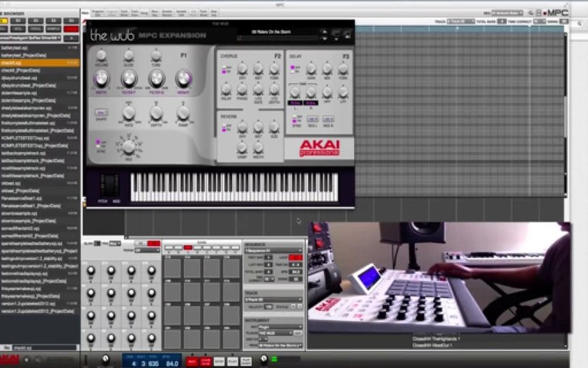
Task: Click the Glide knob in The Wub
Action: click(129, 56)
